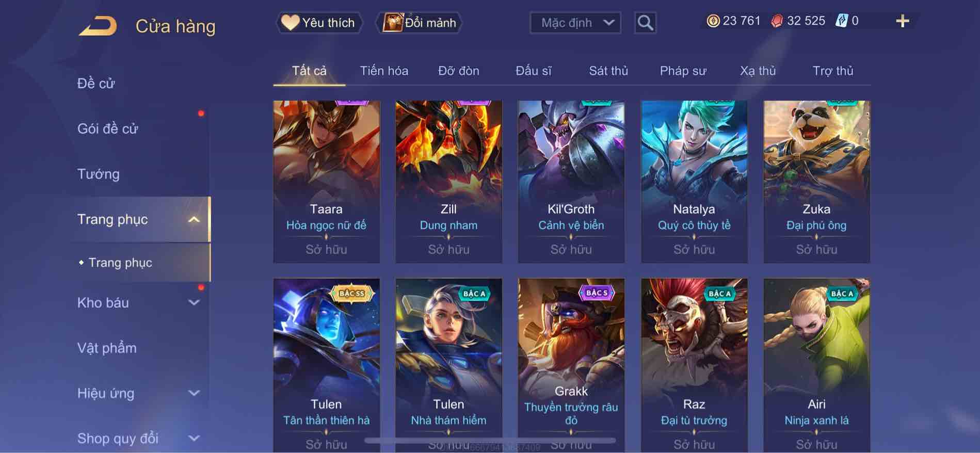This screenshot has width=980, height=453.
Task: Tap the red gem currency icon
Action: 777,21
